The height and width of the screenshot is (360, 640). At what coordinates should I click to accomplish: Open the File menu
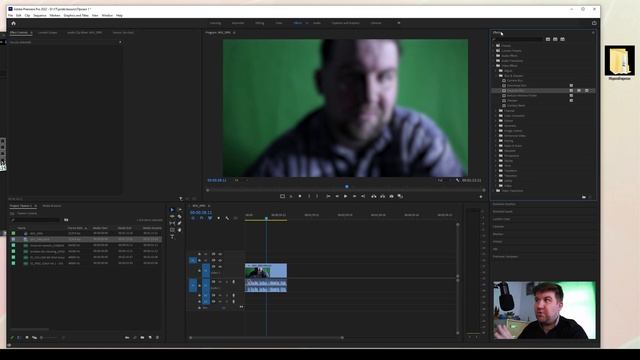(x=11, y=16)
